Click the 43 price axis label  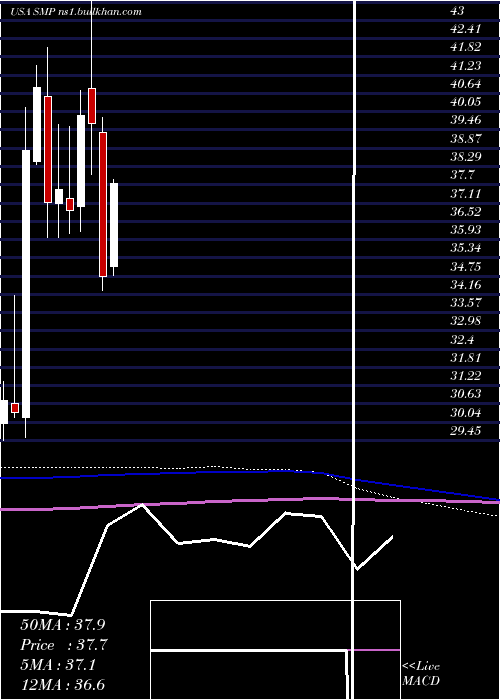[458, 11]
